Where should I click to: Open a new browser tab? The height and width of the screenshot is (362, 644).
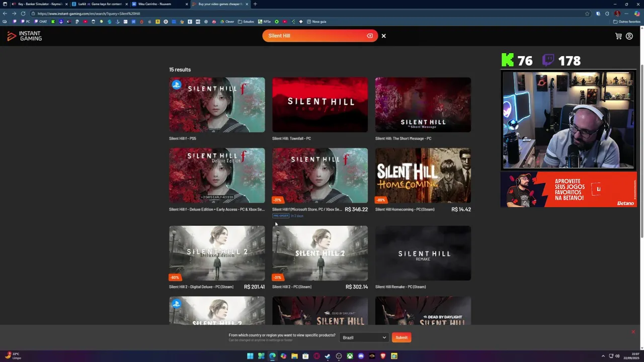pyautogui.click(x=255, y=4)
